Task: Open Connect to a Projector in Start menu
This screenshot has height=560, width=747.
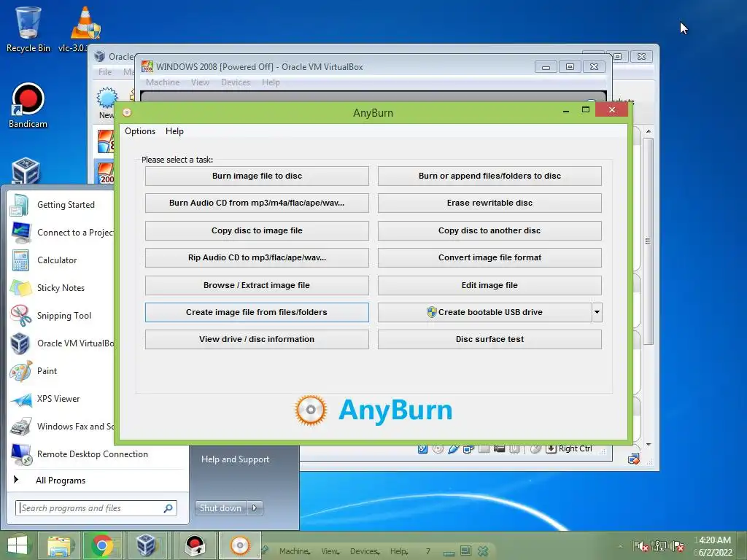Action: pos(61,233)
